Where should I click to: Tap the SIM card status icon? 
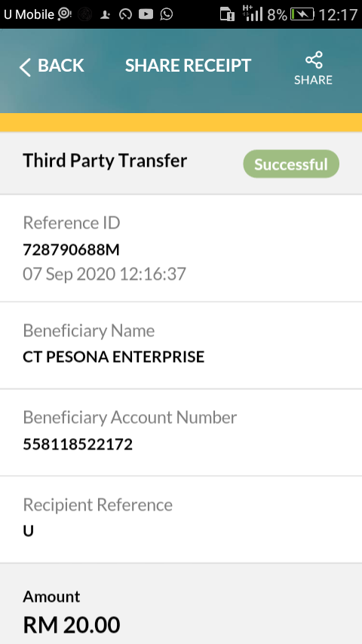click(227, 14)
